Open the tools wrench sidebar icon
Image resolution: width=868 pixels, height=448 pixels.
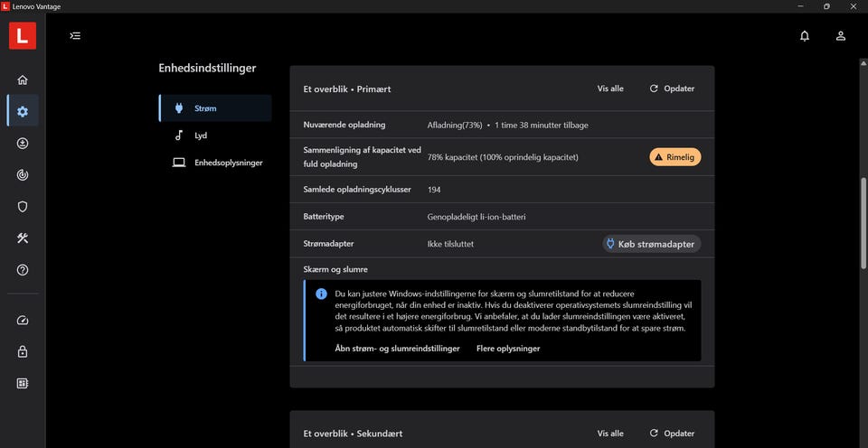(x=23, y=238)
